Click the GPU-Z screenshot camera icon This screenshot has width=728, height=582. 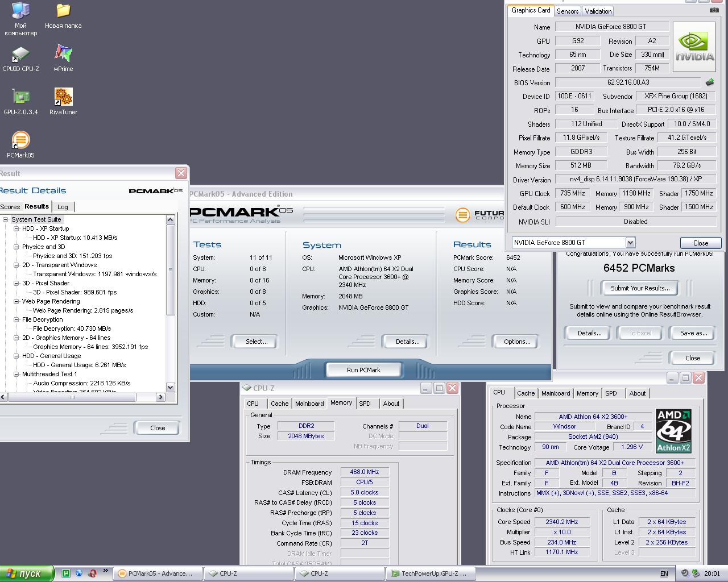pos(714,10)
